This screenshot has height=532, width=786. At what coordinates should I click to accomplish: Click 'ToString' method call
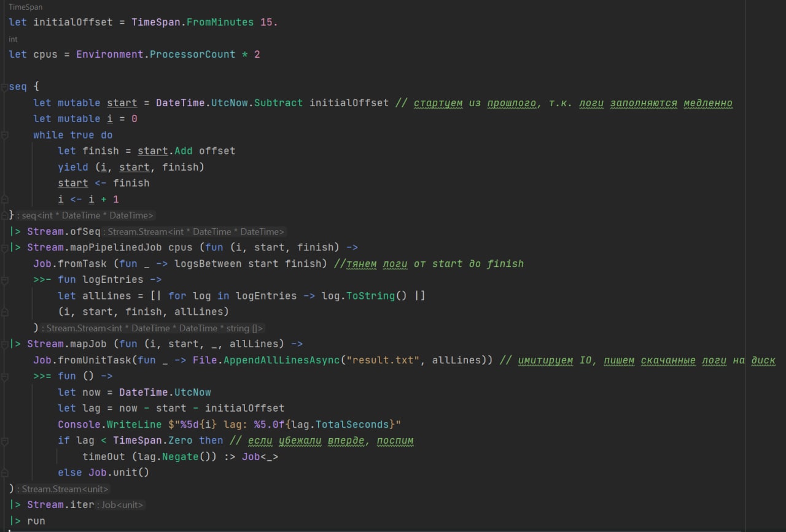point(371,296)
